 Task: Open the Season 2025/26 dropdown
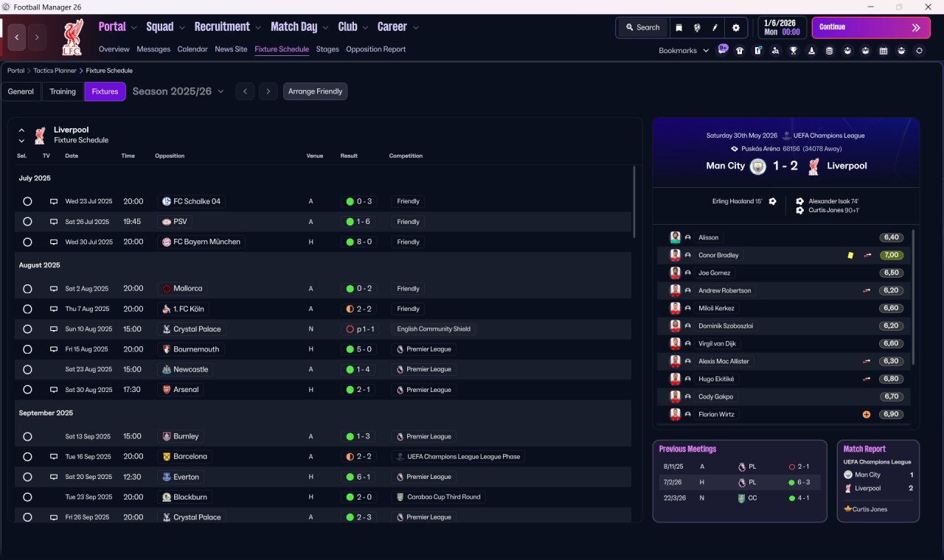point(178,91)
